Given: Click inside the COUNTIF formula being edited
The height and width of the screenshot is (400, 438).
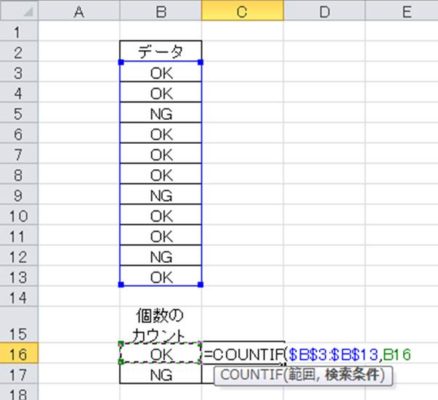Looking at the screenshot, I should [x=307, y=355].
